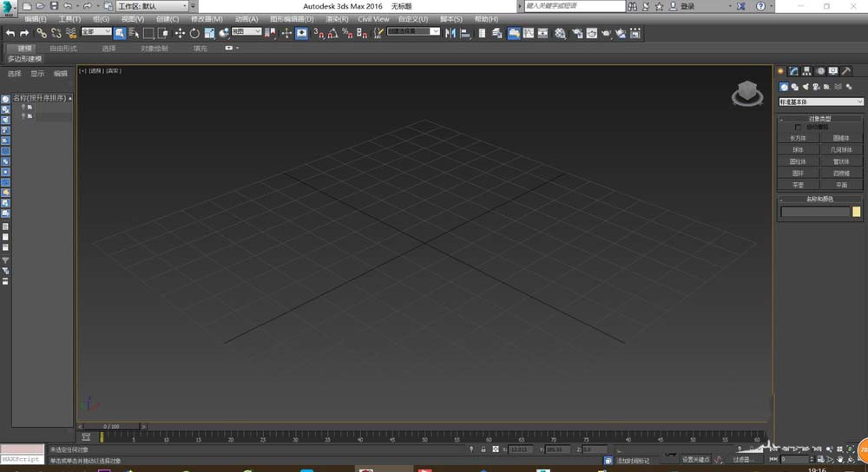This screenshot has width=868, height=472.
Task: Click the 球体 sphere primitive button
Action: [x=798, y=149]
